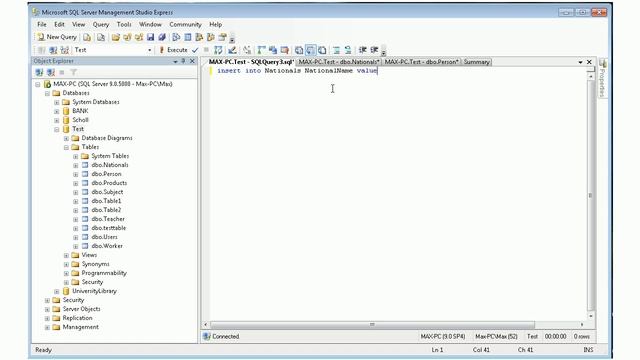Click inside the query text after 'value'
The width and height of the screenshot is (640, 360).
click(378, 71)
